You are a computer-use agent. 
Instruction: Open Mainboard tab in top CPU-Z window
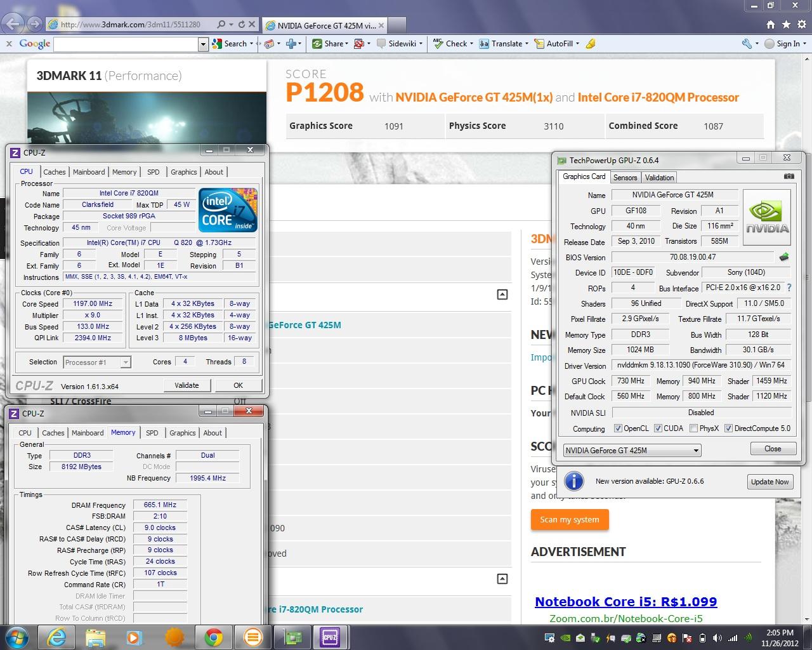point(89,172)
